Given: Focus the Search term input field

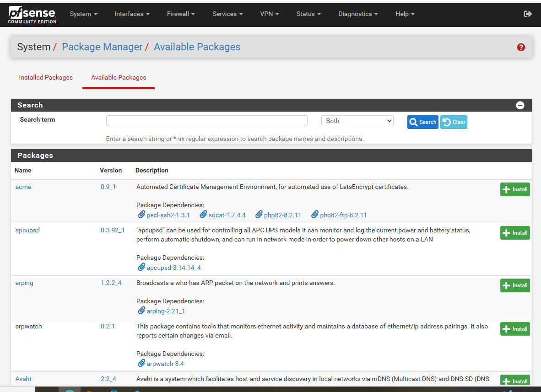Looking at the screenshot, I should click(x=207, y=121).
